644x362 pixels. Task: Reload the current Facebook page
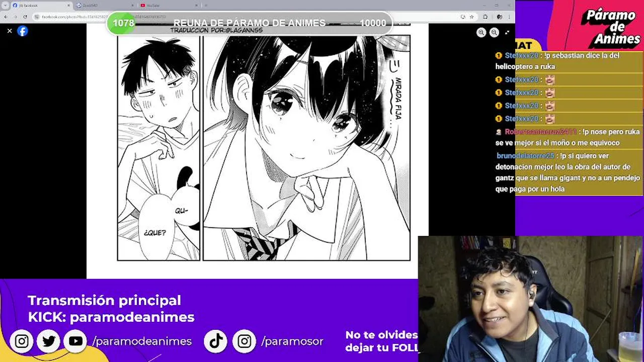tap(25, 17)
